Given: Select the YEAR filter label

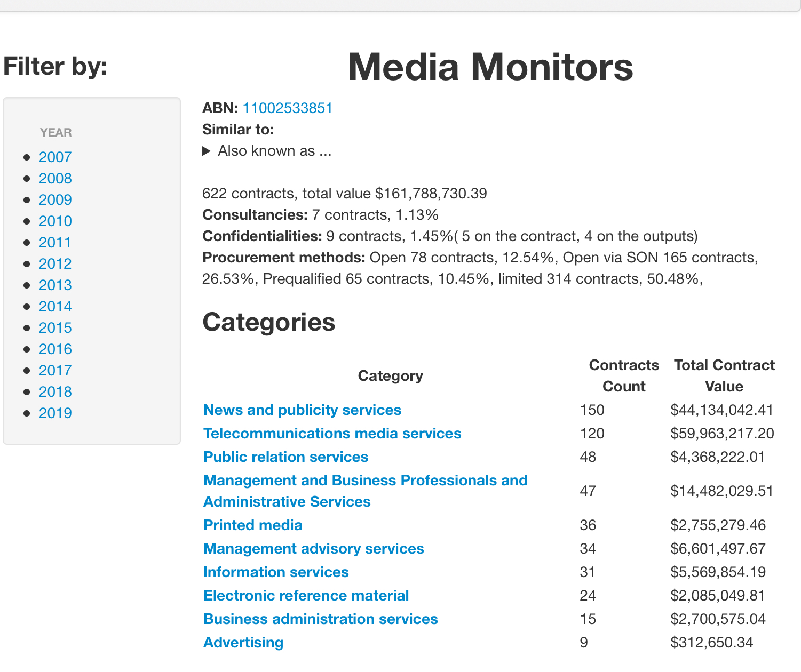Looking at the screenshot, I should pos(55,132).
